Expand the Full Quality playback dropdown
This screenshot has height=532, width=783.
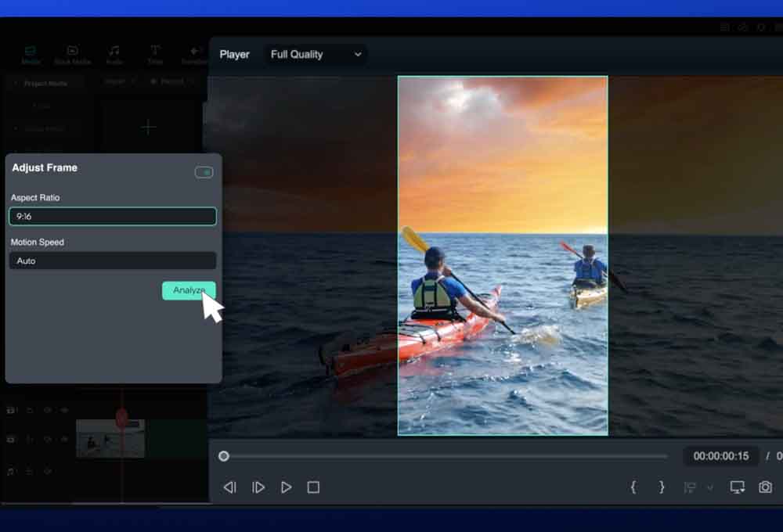[316, 55]
